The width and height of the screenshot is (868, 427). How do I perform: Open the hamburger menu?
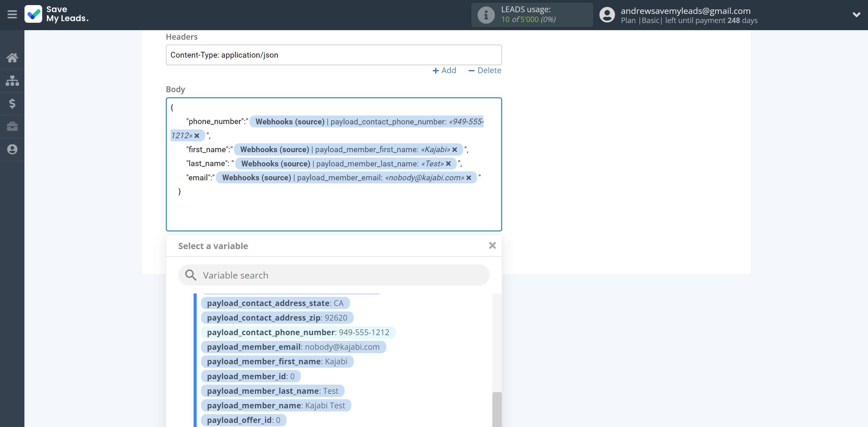click(12, 14)
